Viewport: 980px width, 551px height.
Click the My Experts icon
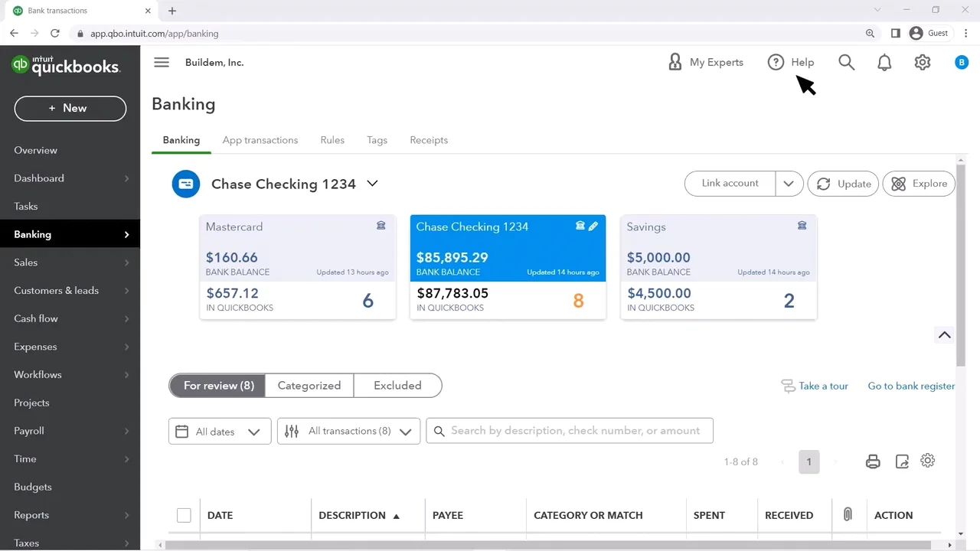pyautogui.click(x=675, y=62)
